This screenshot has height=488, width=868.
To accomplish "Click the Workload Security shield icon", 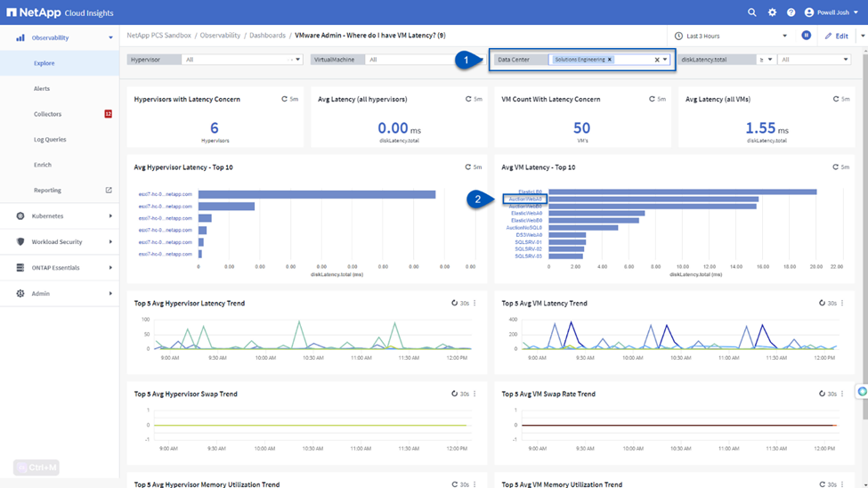I will [20, 242].
